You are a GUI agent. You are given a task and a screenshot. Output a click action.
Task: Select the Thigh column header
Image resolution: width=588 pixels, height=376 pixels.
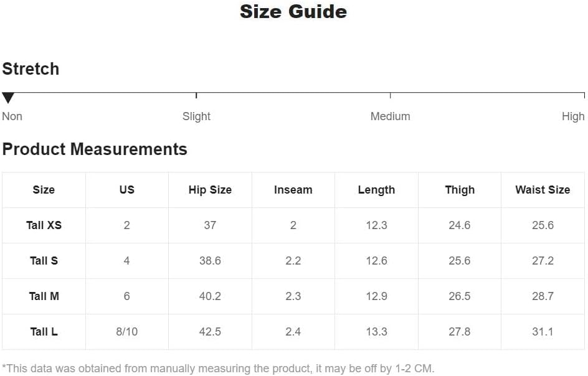(460, 190)
